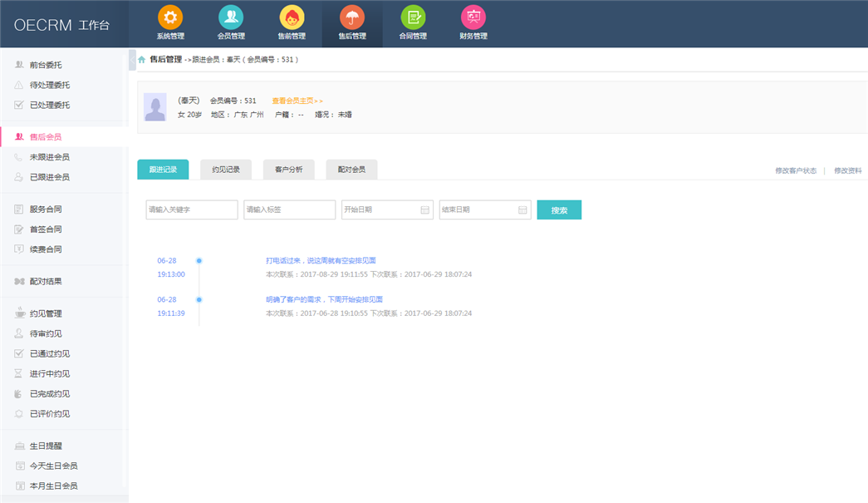Click the 19:13:00 timeline marker dot
Image resolution: width=868 pixels, height=503 pixels.
(199, 261)
